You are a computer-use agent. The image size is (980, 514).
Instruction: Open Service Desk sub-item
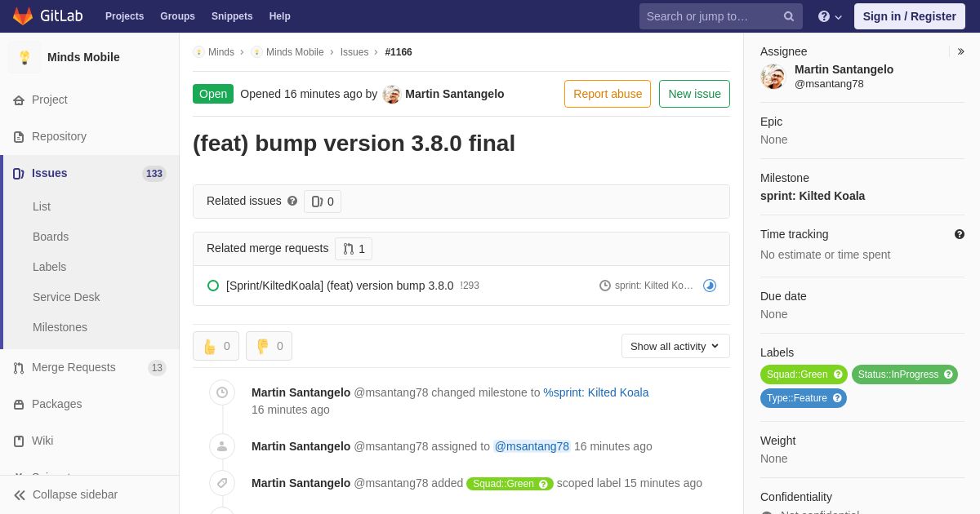pos(66,297)
